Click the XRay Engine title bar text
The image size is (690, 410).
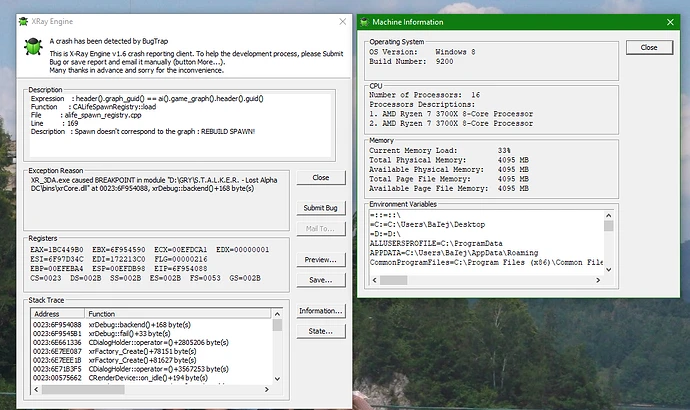pyautogui.click(x=52, y=22)
